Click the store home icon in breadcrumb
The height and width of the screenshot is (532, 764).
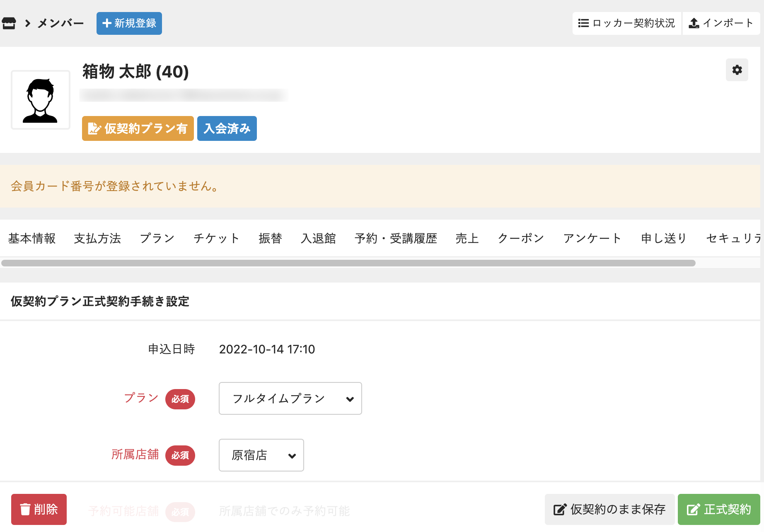pos(9,23)
